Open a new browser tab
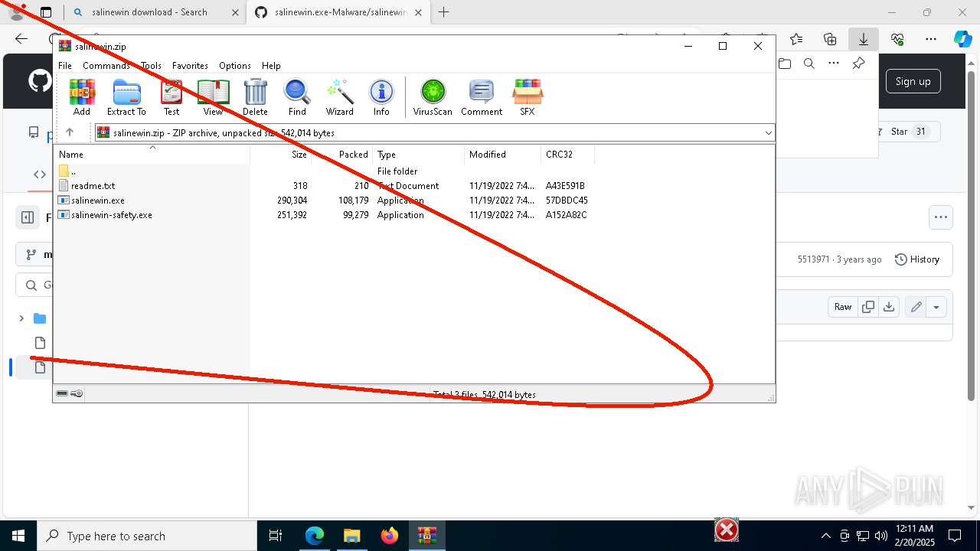Image resolution: width=980 pixels, height=551 pixels. point(443,12)
